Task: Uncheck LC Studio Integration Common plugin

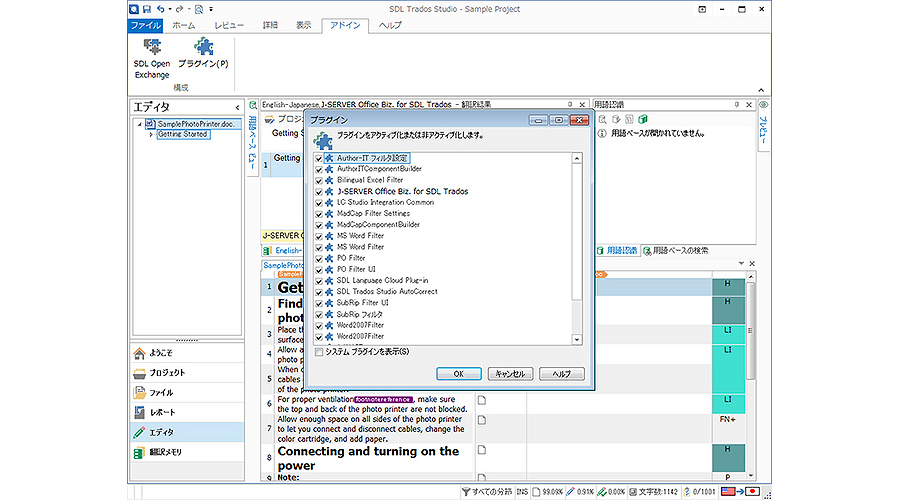Action: tap(319, 203)
